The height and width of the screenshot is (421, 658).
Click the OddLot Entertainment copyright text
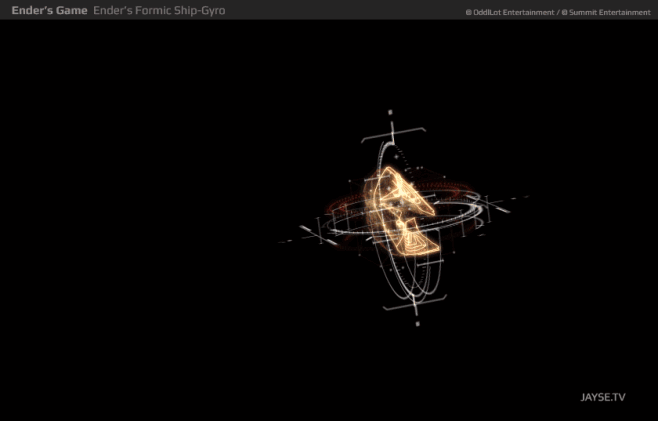(x=510, y=13)
